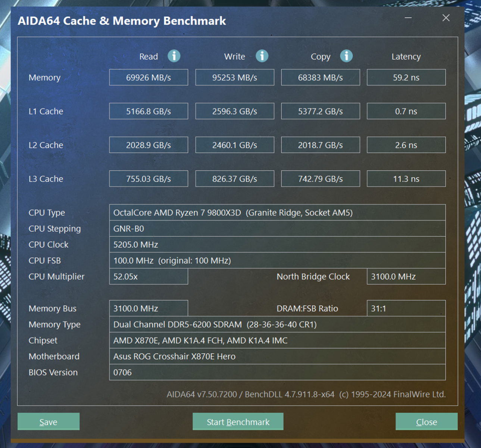Click the L3 Cache row label
Screen dimensions: 481x448
pyautogui.click(x=46, y=179)
